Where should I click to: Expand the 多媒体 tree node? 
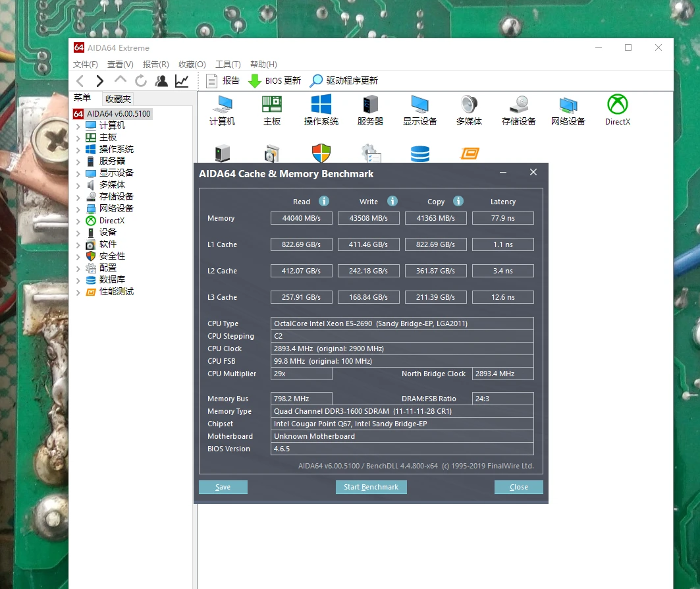(x=78, y=186)
